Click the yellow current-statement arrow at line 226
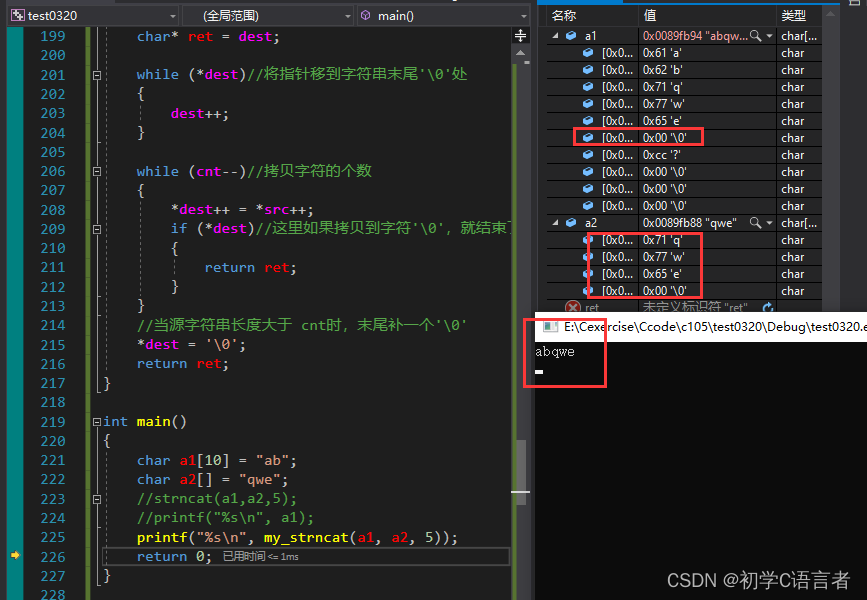Image resolution: width=867 pixels, height=600 pixels. pos(15,556)
